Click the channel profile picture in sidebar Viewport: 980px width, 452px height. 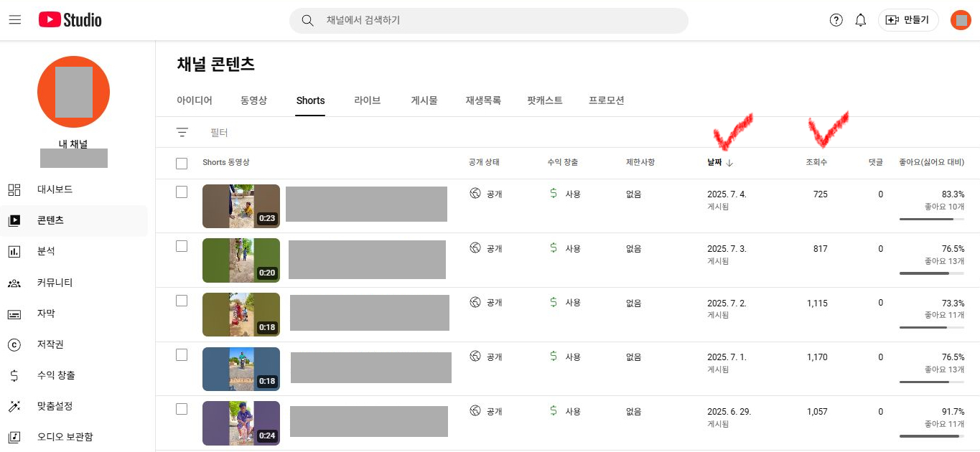pyautogui.click(x=73, y=92)
